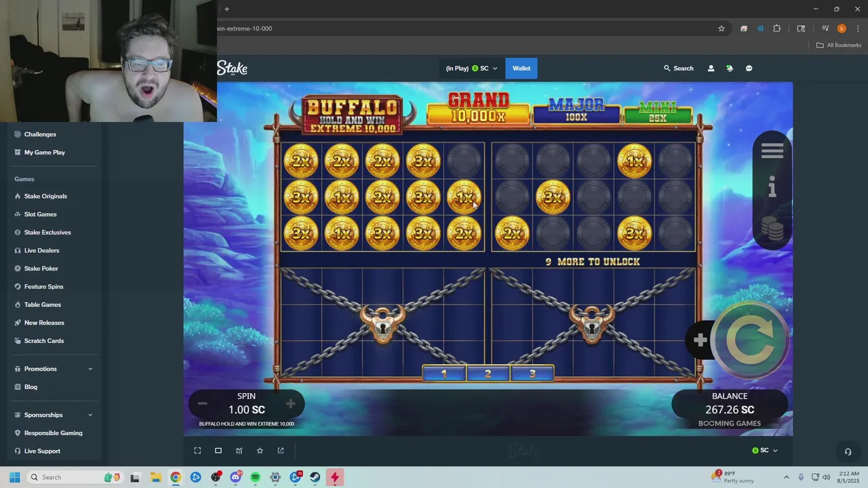Open the chat bubble icon

tap(749, 68)
